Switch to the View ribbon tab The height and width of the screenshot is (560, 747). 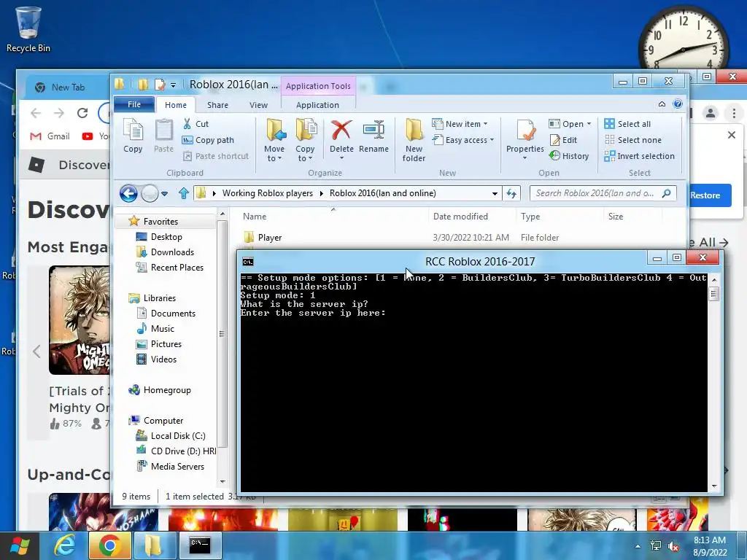[x=259, y=105]
